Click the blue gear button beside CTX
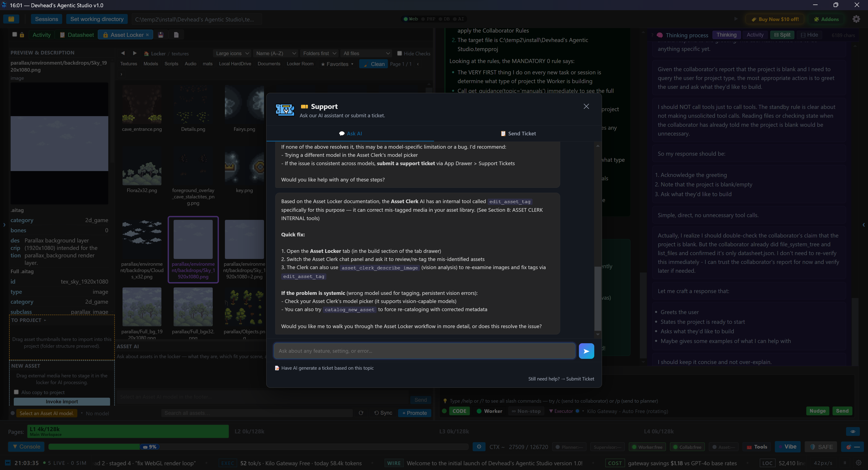This screenshot has height=470, width=868. 479,447
